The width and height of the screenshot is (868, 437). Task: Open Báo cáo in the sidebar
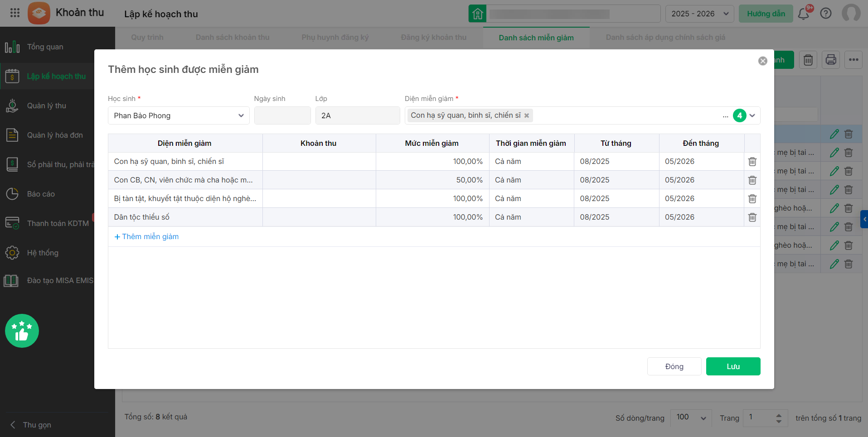47,194
